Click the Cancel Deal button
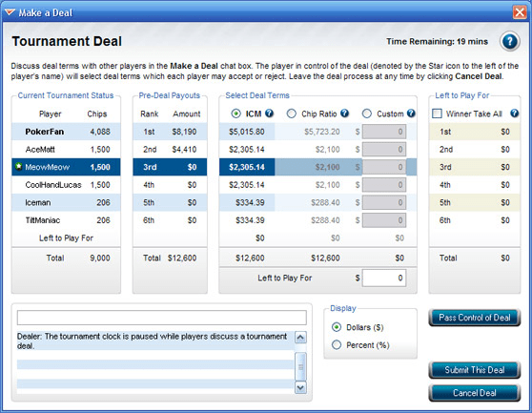The image size is (532, 413). 475,393
